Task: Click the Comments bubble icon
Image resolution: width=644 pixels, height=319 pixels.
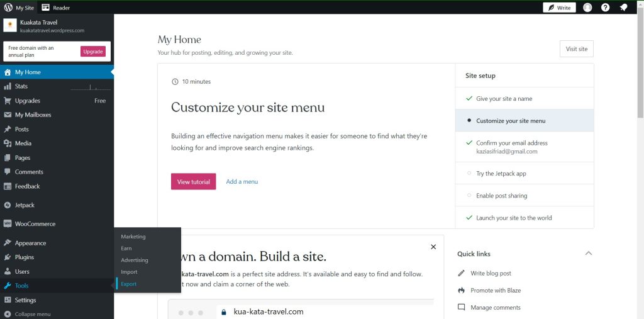Action: (8, 172)
